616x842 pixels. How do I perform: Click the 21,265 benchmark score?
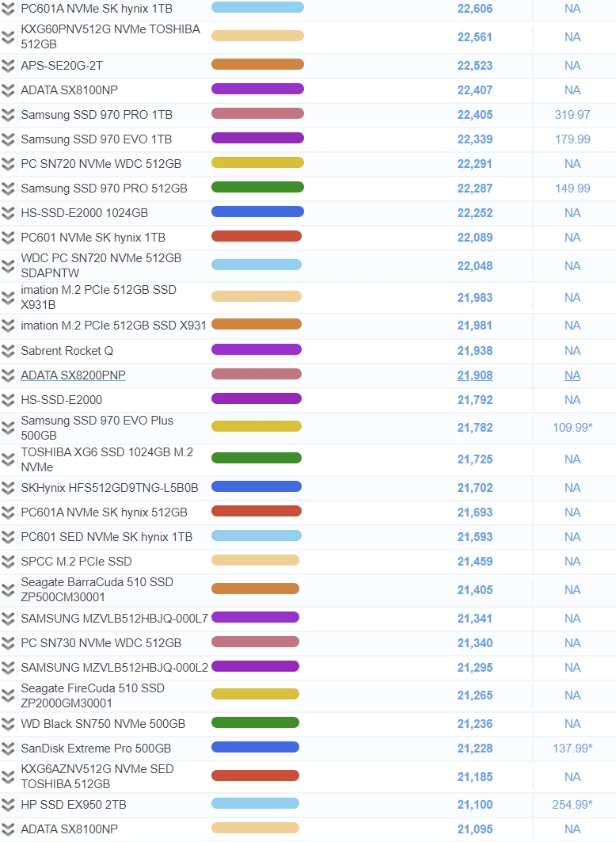click(475, 695)
